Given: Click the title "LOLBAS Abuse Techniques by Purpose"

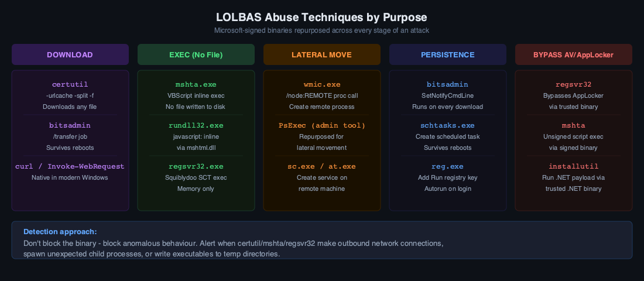Looking at the screenshot, I should coord(321,18).
